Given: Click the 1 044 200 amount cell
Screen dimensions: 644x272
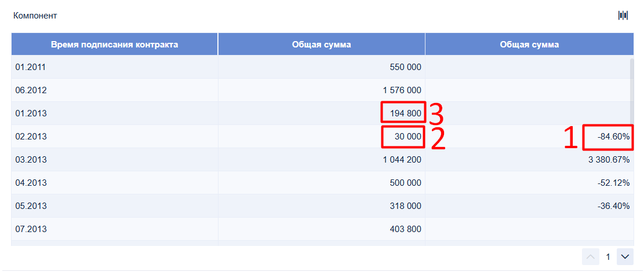Looking at the screenshot, I should [322, 160].
